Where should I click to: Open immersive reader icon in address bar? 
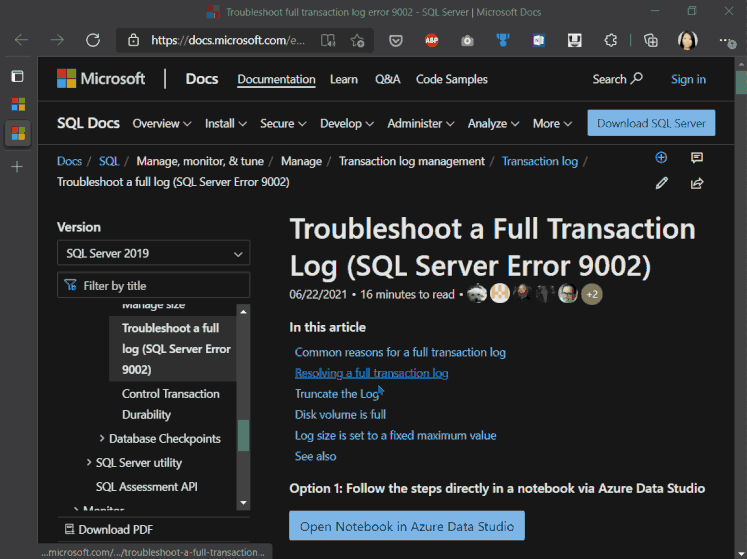pos(328,41)
